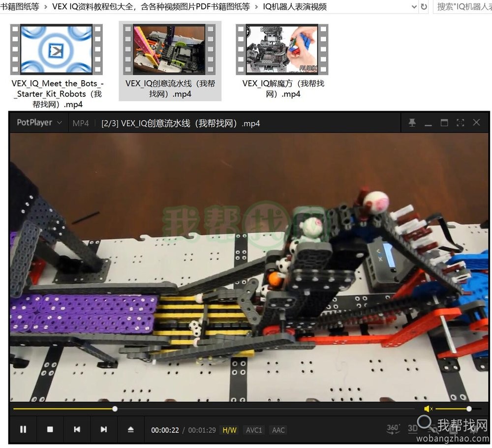Select VEX_IQ_Meet_the_Bots video thumbnail
The height and width of the screenshot is (448, 492).
point(57,49)
